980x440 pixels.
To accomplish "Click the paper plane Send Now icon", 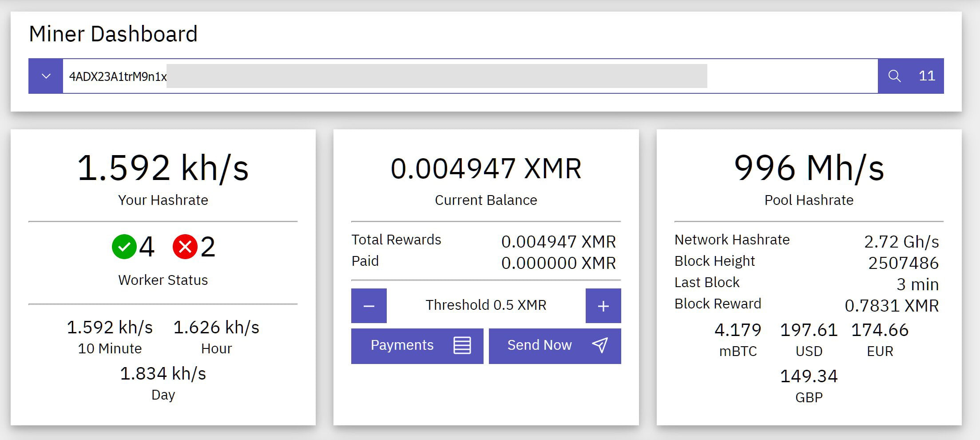I will 600,345.
